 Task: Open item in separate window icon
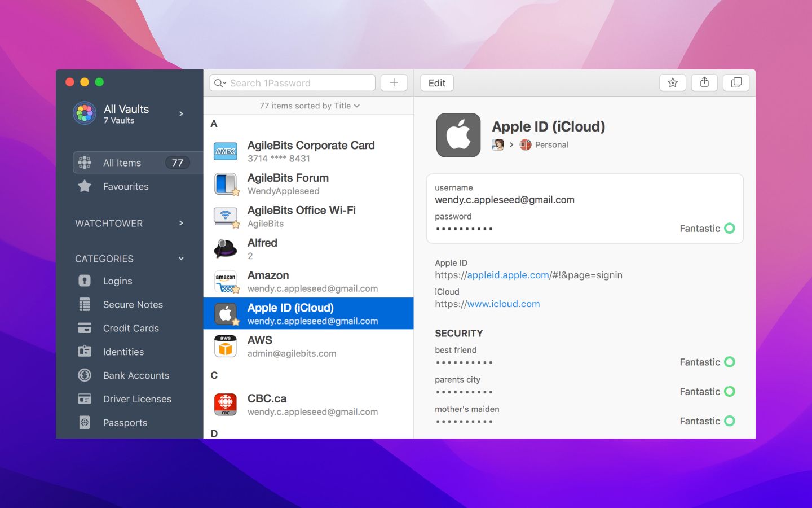[736, 83]
